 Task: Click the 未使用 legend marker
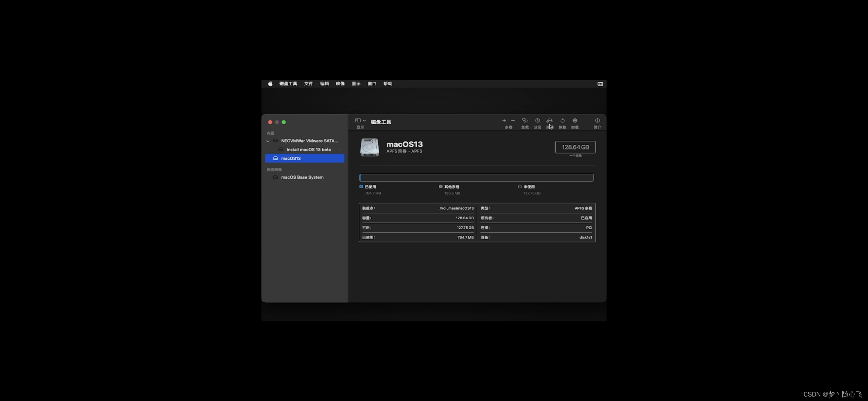pos(520,186)
